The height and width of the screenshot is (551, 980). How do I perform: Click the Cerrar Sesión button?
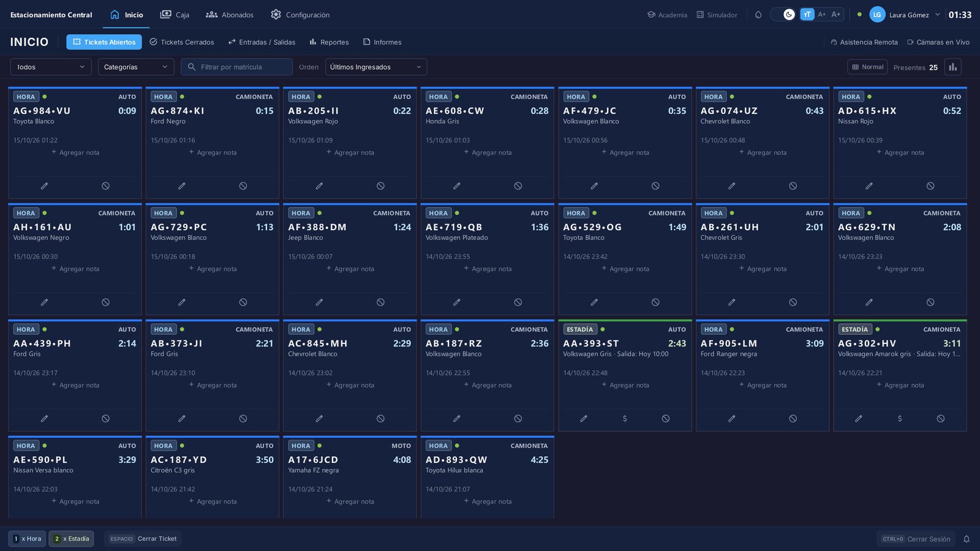[916, 539]
